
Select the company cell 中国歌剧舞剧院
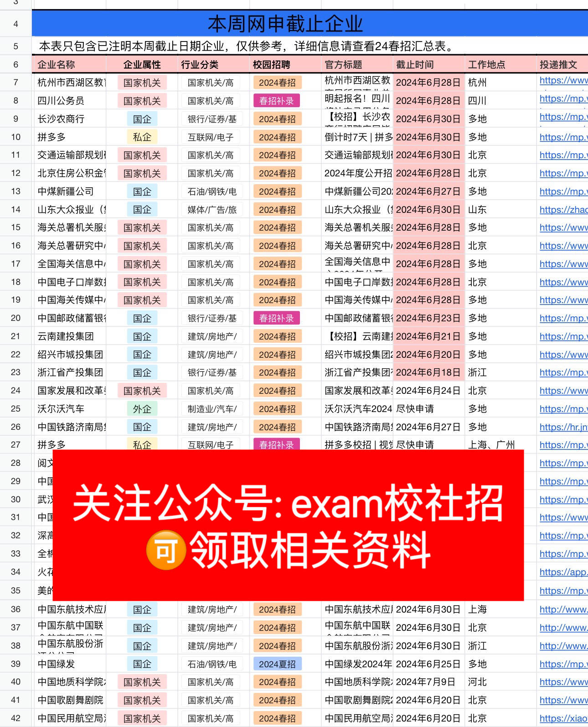coord(69,700)
